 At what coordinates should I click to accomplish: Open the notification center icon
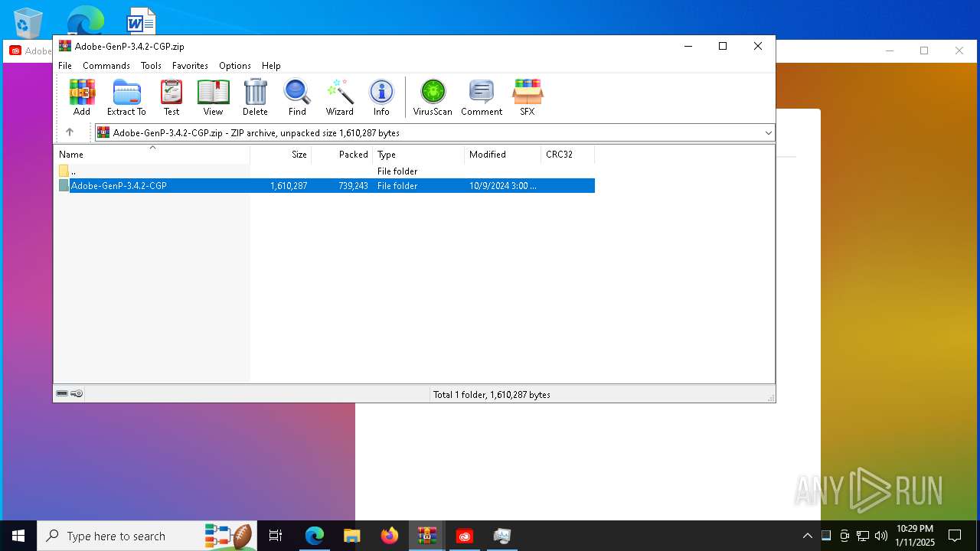pyautogui.click(x=955, y=536)
